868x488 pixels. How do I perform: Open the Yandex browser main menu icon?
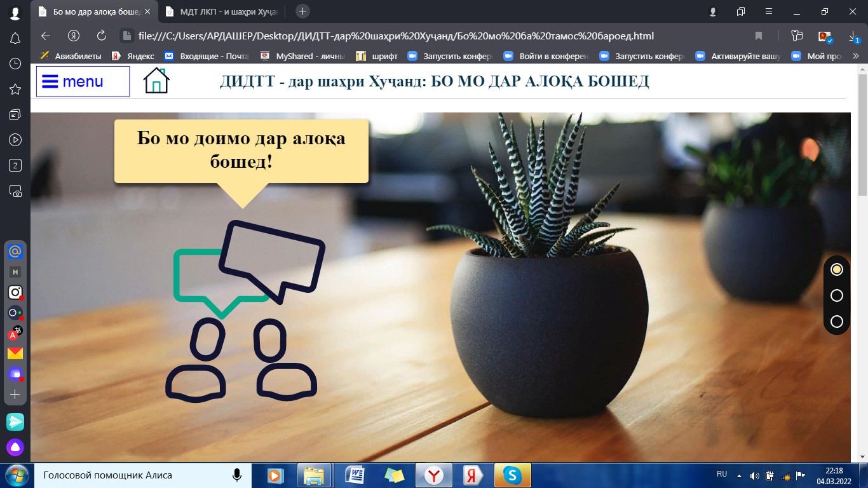click(x=768, y=11)
